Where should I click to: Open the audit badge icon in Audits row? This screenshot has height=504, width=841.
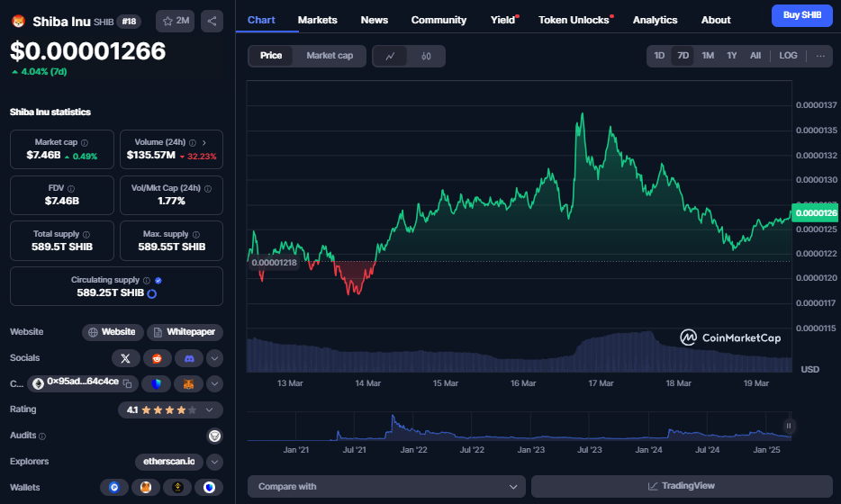click(x=214, y=436)
